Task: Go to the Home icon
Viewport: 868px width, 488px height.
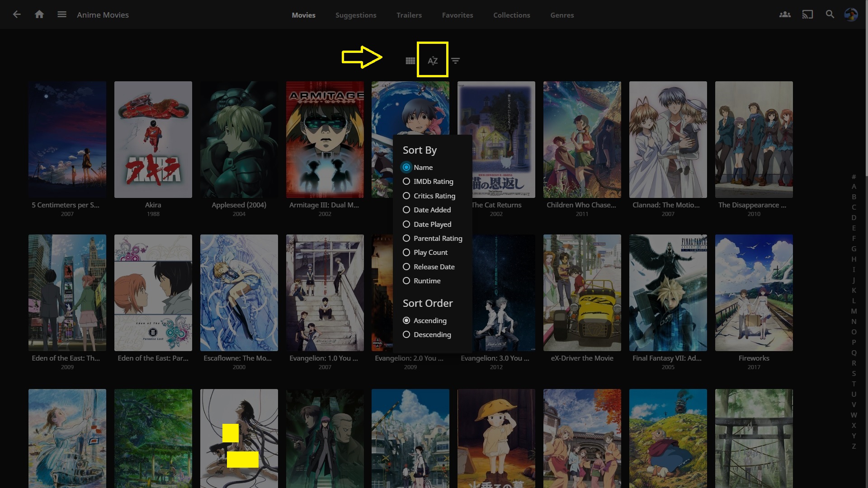Action: 39,14
